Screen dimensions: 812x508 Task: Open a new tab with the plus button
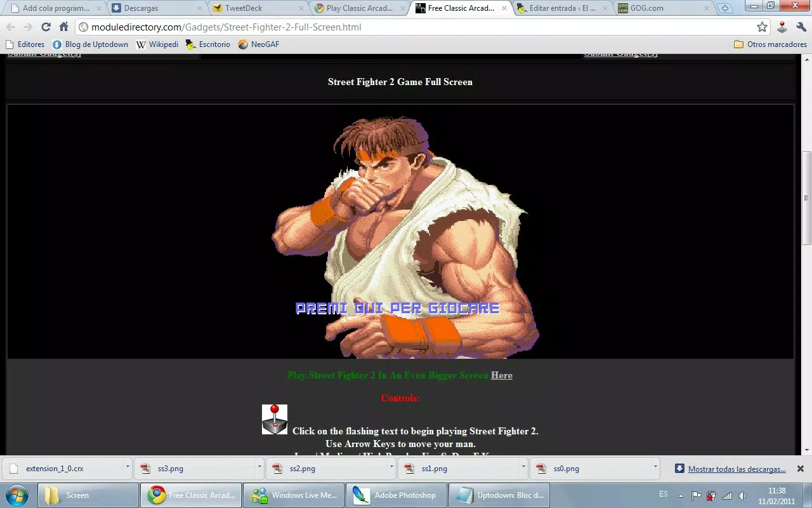[x=724, y=8]
